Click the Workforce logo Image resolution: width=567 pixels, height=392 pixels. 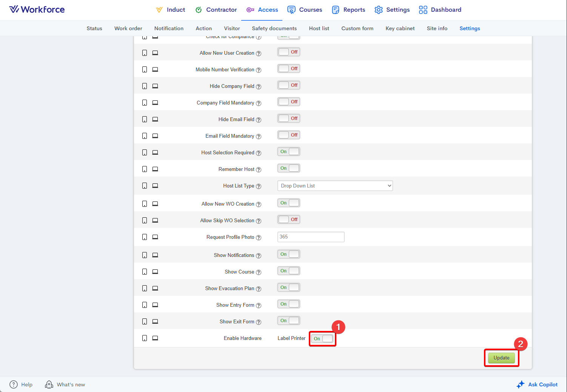(x=37, y=9)
